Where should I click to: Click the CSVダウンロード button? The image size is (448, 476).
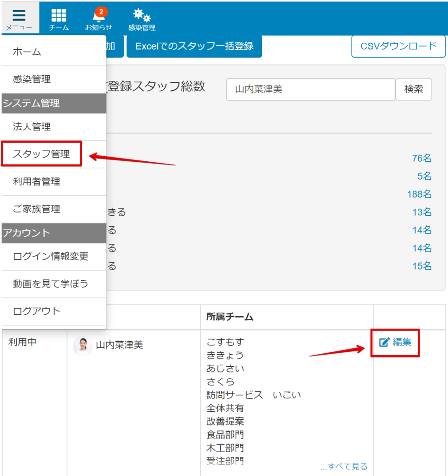pyautogui.click(x=398, y=46)
